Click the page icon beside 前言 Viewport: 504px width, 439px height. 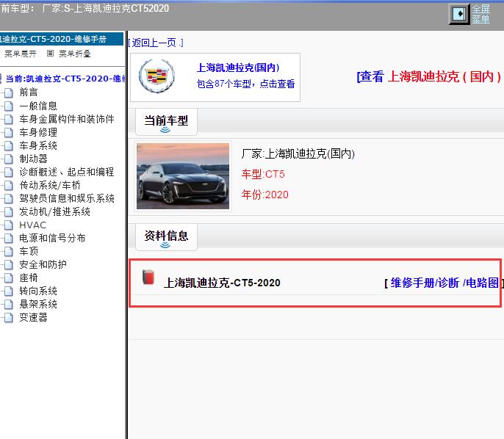click(9, 92)
